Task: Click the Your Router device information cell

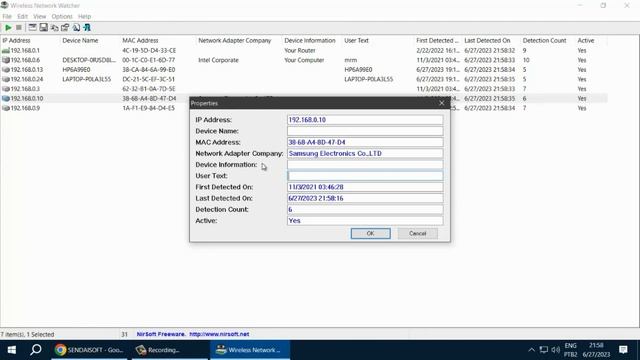Action: click(300, 51)
